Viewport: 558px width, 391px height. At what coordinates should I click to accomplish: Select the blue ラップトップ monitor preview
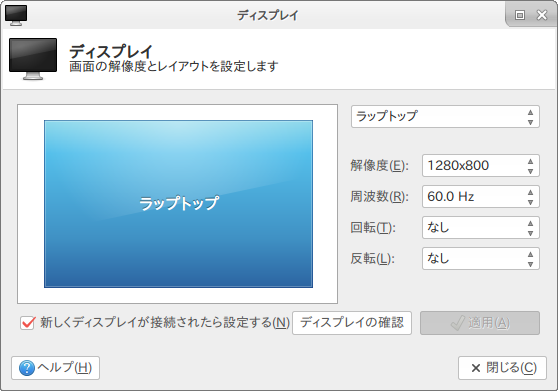(178, 204)
